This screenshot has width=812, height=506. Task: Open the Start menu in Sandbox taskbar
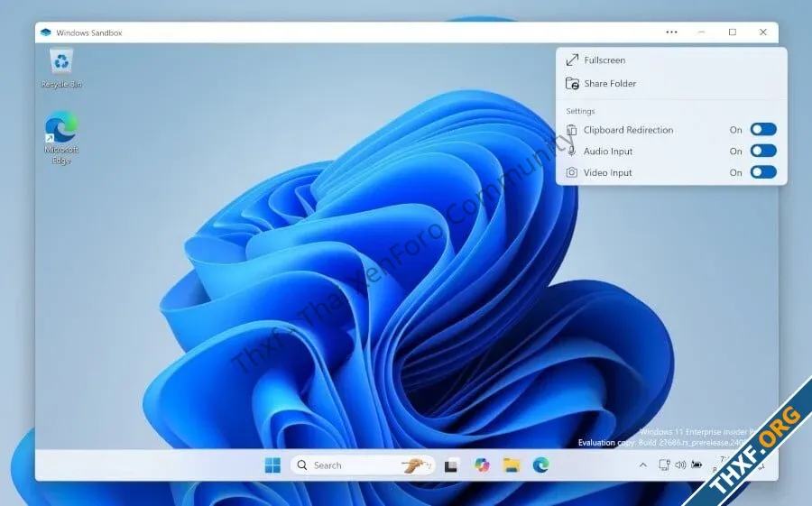(272, 465)
